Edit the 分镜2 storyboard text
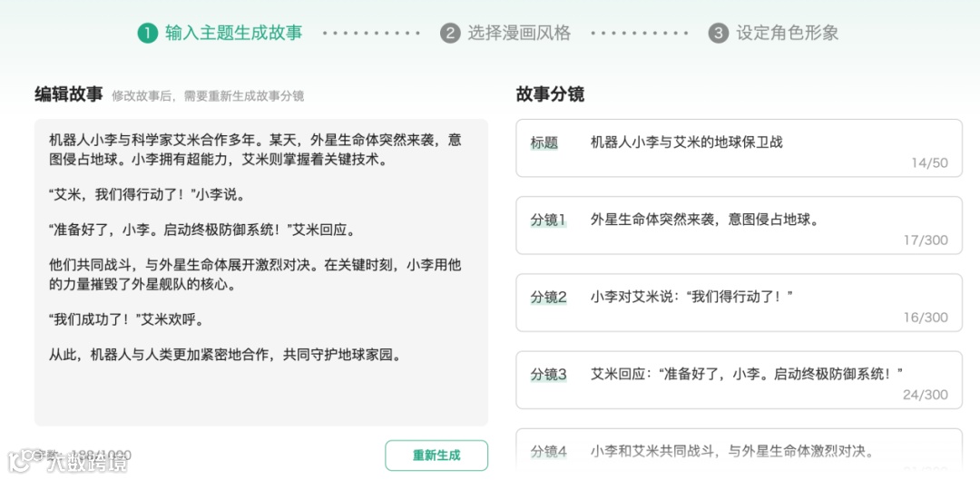Viewport: 980px width, 480px height. click(x=691, y=297)
